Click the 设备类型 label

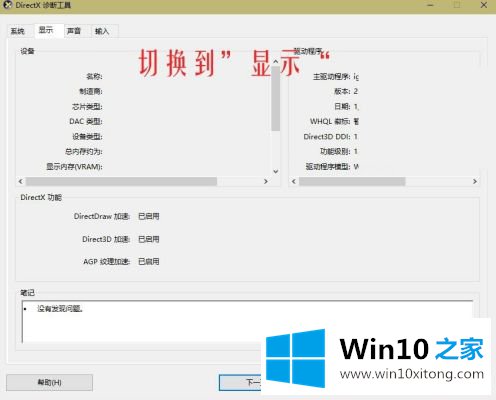click(x=87, y=137)
